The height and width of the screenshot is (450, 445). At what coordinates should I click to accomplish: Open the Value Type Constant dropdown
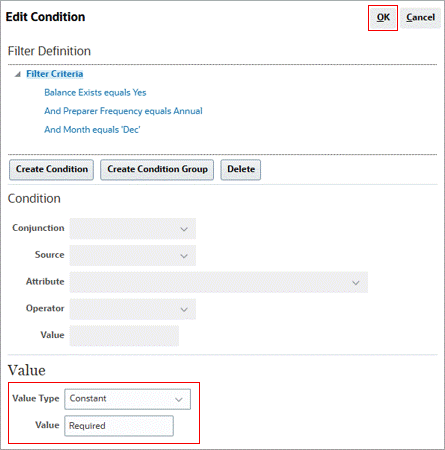click(128, 399)
